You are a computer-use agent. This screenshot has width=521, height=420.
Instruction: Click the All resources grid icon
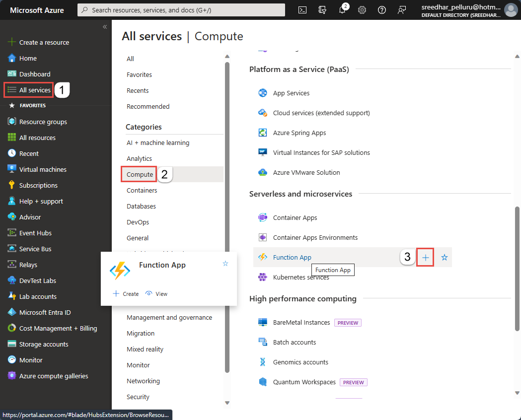click(x=11, y=138)
